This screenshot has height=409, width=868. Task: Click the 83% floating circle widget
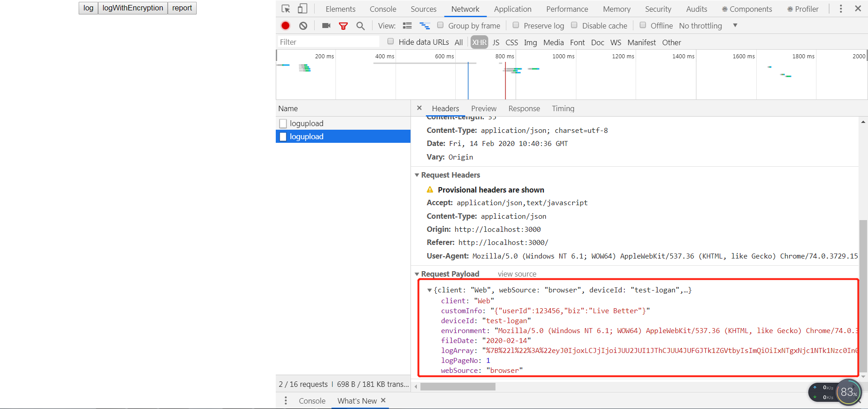point(848,392)
